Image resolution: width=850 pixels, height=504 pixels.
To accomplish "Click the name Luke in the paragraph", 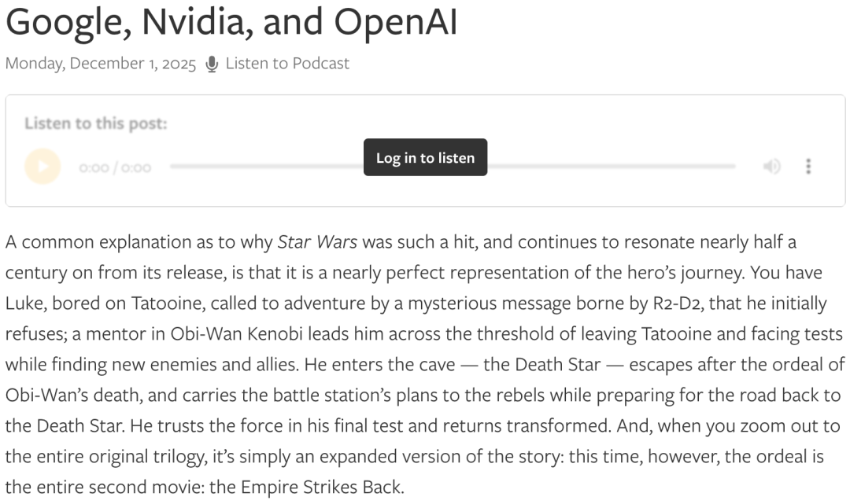I will point(23,303).
